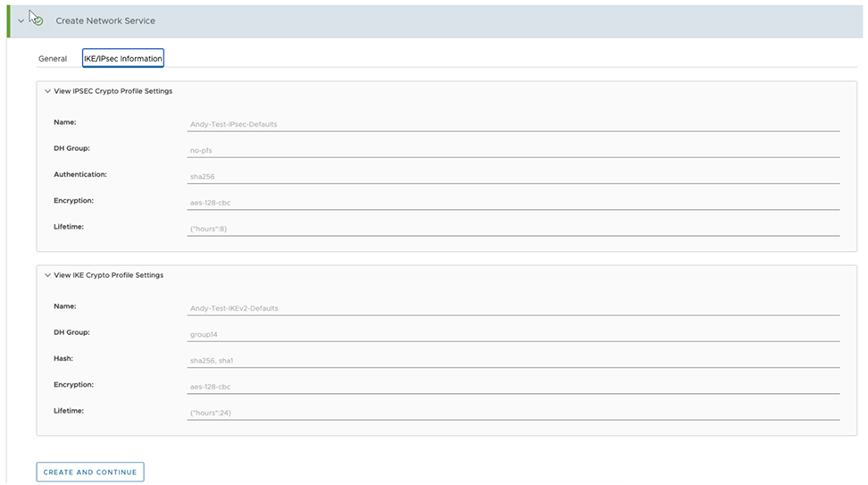Click the IPSEC Encryption aes-128-cbc field
This screenshot has height=485, width=868.
coord(513,202)
